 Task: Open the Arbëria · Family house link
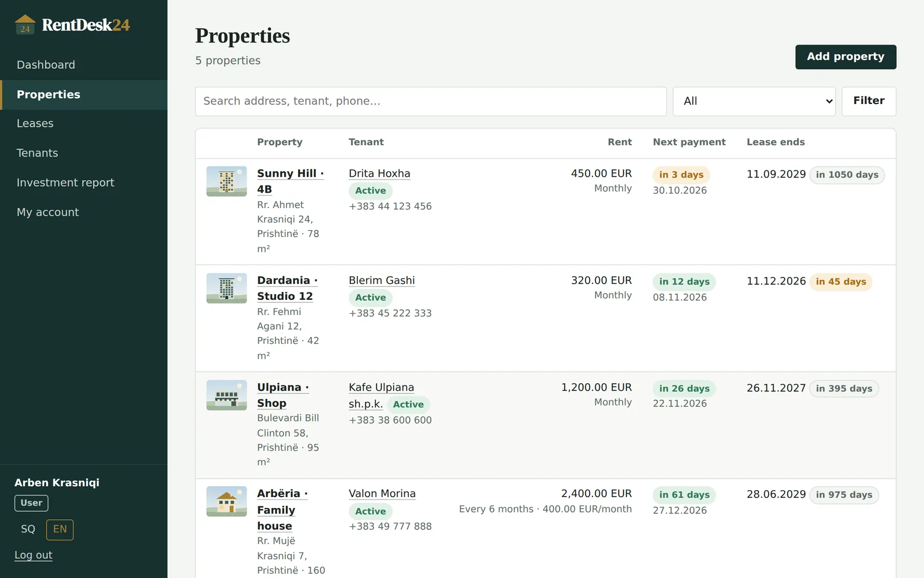point(282,509)
